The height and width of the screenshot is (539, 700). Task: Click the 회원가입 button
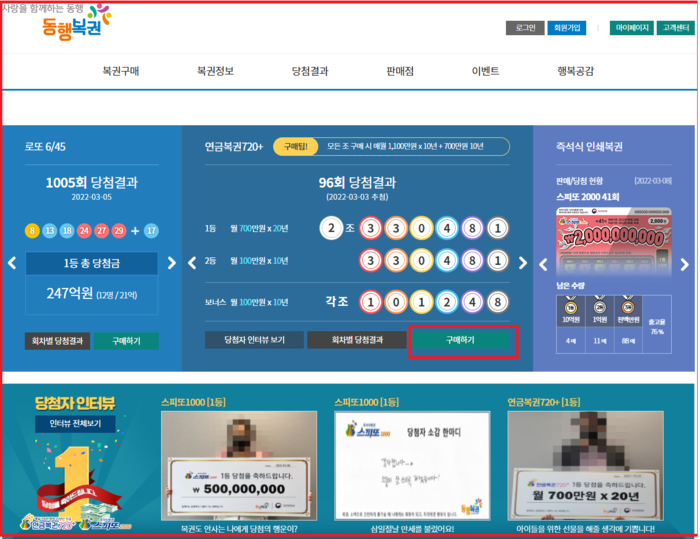567,28
